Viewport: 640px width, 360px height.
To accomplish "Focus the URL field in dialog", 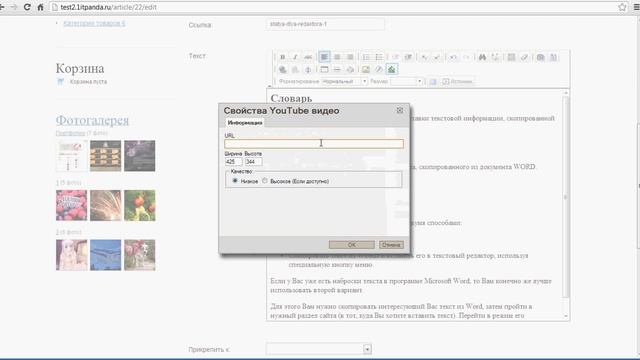I will click(x=314, y=143).
